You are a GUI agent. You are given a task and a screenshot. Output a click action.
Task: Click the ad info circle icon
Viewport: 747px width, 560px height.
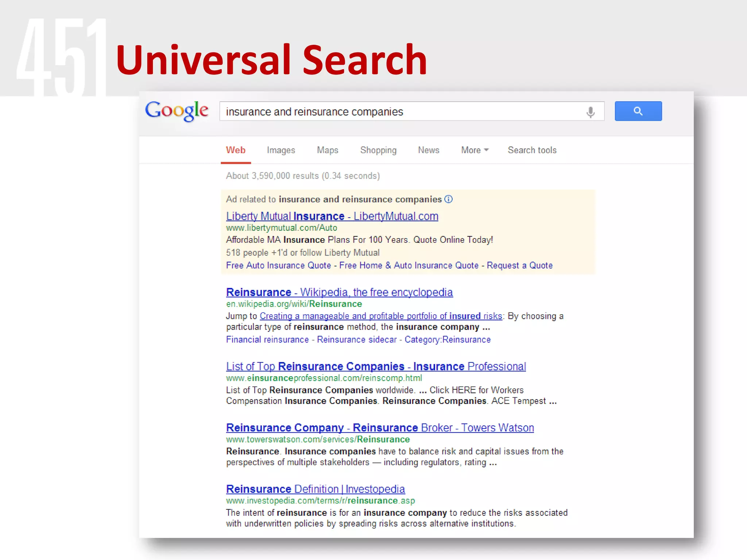tap(449, 199)
